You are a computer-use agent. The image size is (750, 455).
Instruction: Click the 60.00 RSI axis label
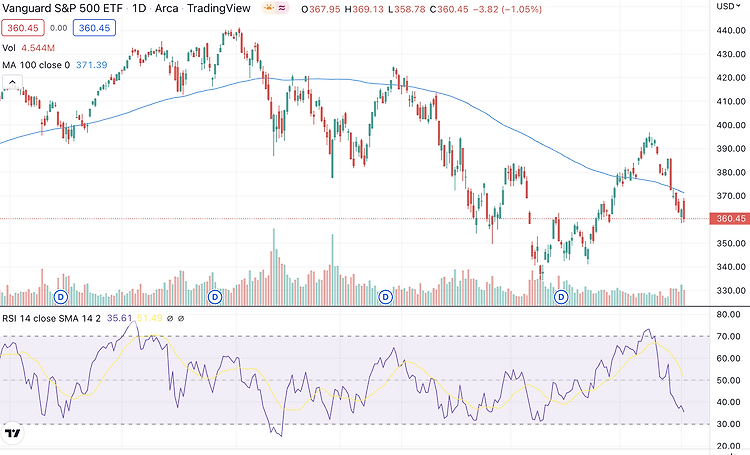(x=728, y=358)
